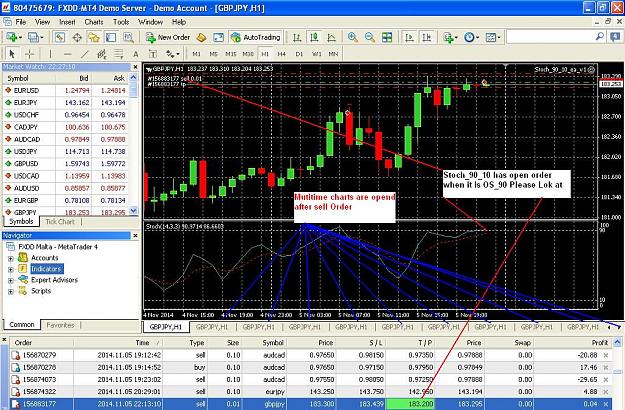Select the Fibonacci Retracement tool
The width and height of the screenshot is (625, 410).
point(119,54)
